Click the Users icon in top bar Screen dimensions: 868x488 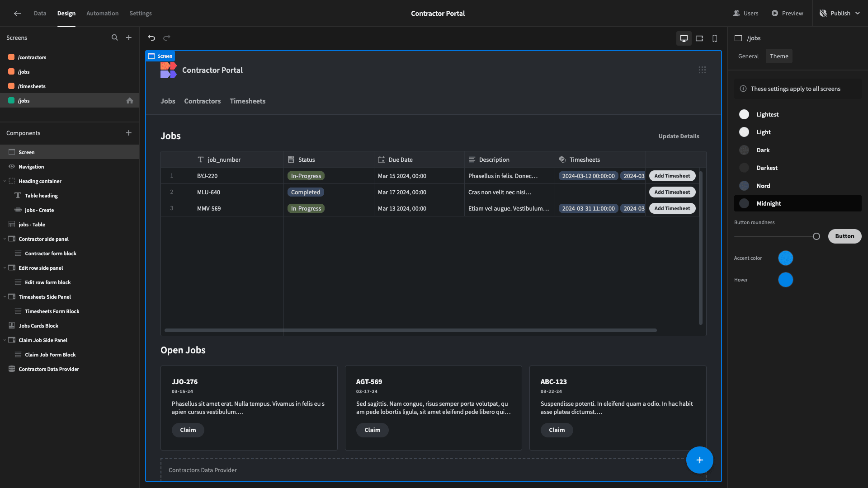pos(736,14)
